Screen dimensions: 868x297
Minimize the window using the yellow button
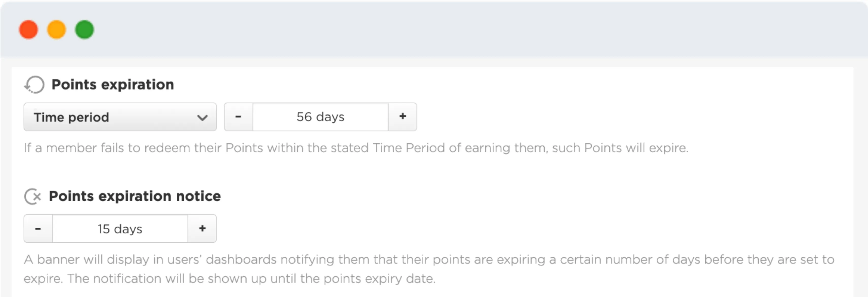pos(56,30)
